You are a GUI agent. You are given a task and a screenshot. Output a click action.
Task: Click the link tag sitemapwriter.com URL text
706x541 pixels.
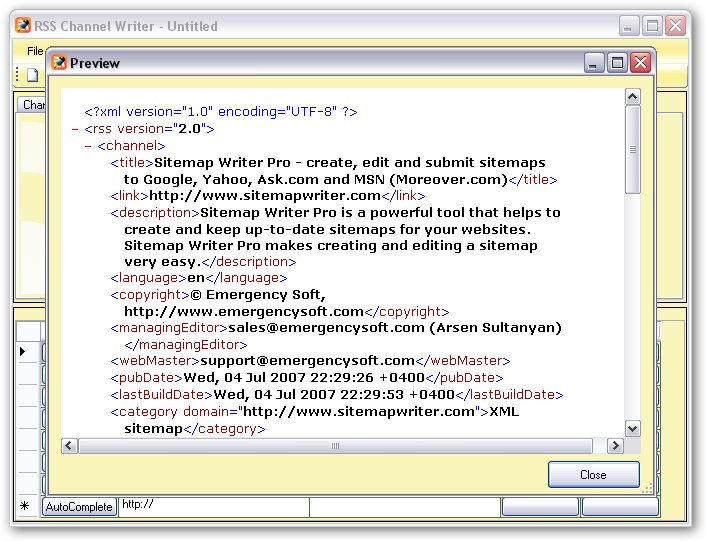click(265, 196)
